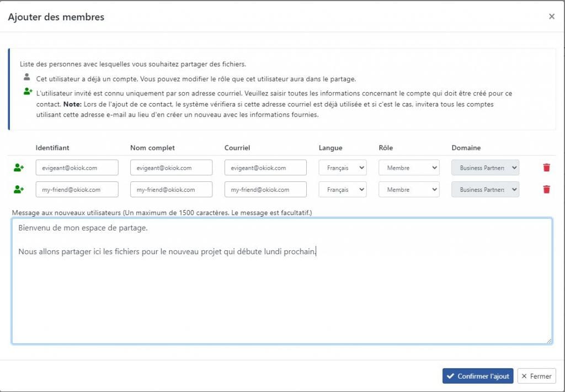This screenshot has height=392, width=565.
Task: Click the Courriel column header
Action: (237, 148)
